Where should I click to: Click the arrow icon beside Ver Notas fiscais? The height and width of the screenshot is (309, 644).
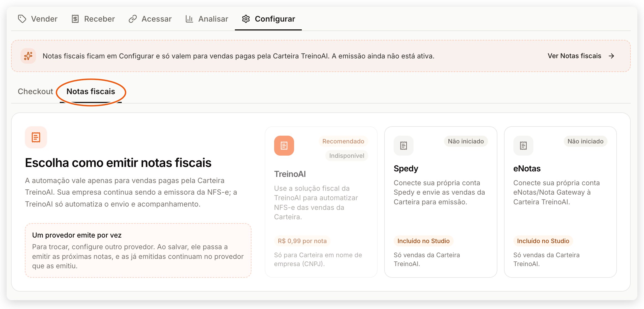(x=612, y=56)
